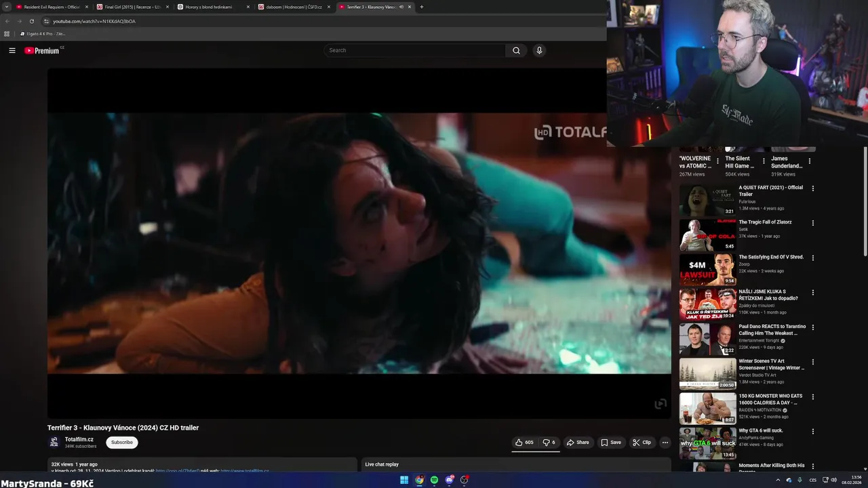Click the forward navigation arrow
Screen dimensions: 868x488
19,21
